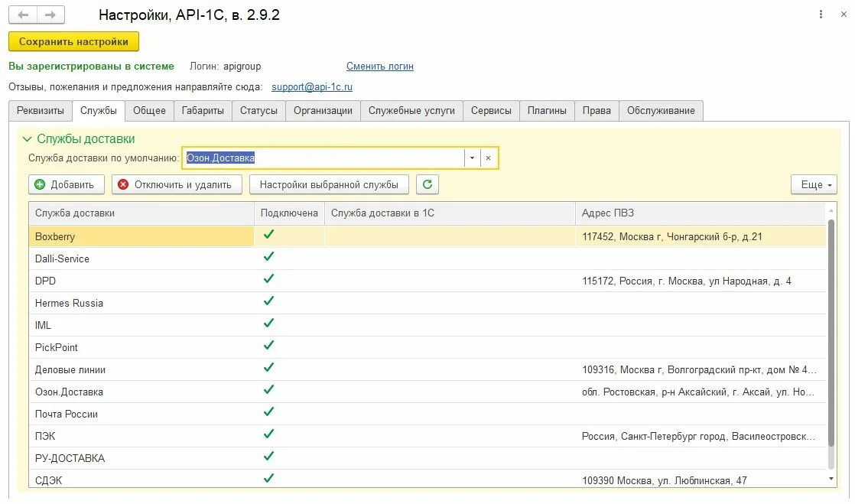Viewport: 855px width, 504px height.
Task: Open the Статусы tab
Action: coord(259,111)
